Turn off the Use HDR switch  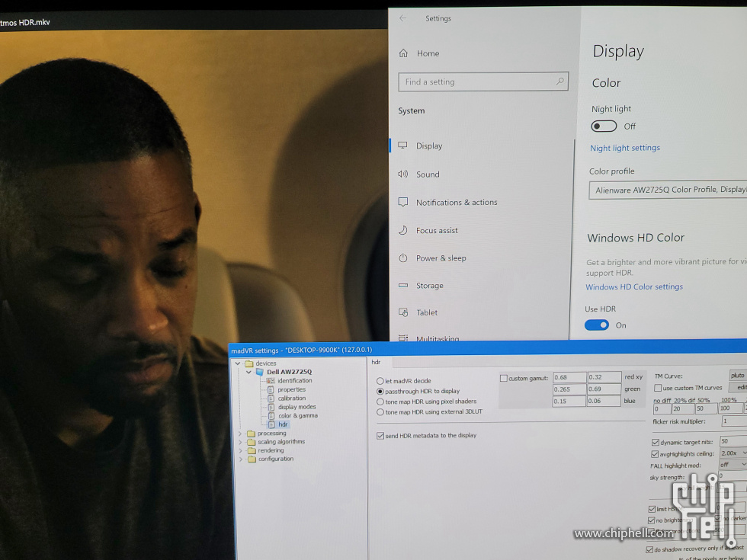(596, 325)
